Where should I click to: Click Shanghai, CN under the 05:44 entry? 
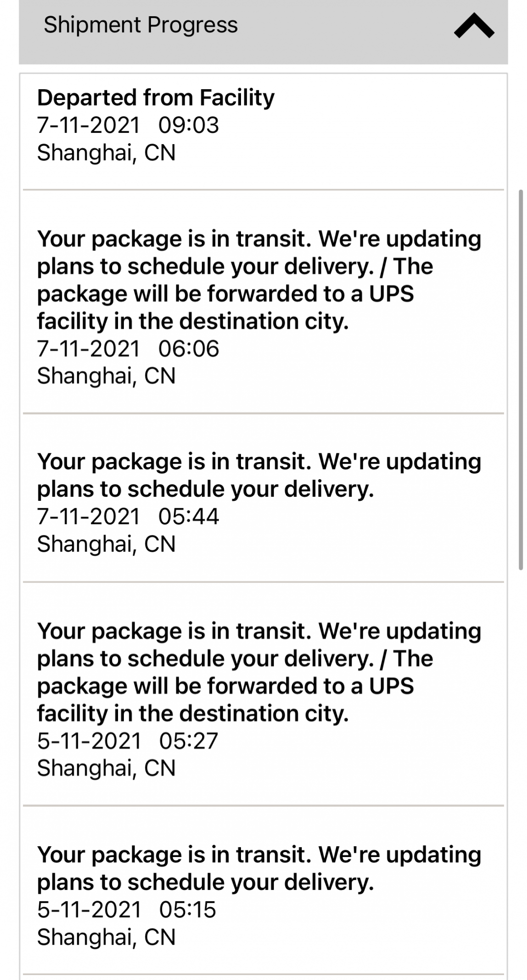(106, 544)
